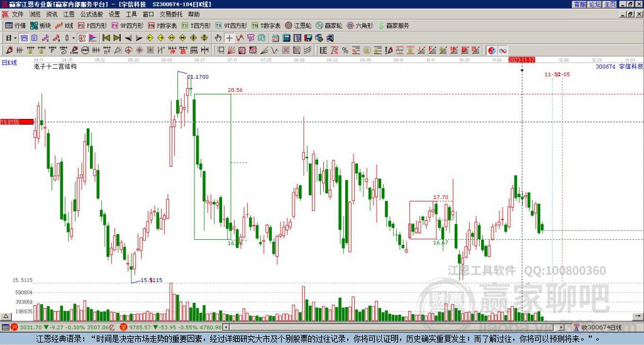Screen dimensions: 644x345
Task: Select the hand pan tool
Action: [x=218, y=38]
